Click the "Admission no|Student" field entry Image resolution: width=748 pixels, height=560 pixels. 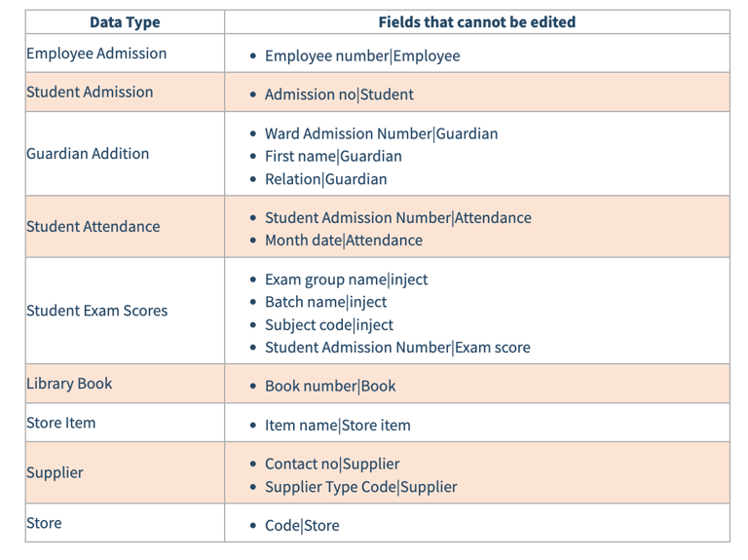pos(339,94)
